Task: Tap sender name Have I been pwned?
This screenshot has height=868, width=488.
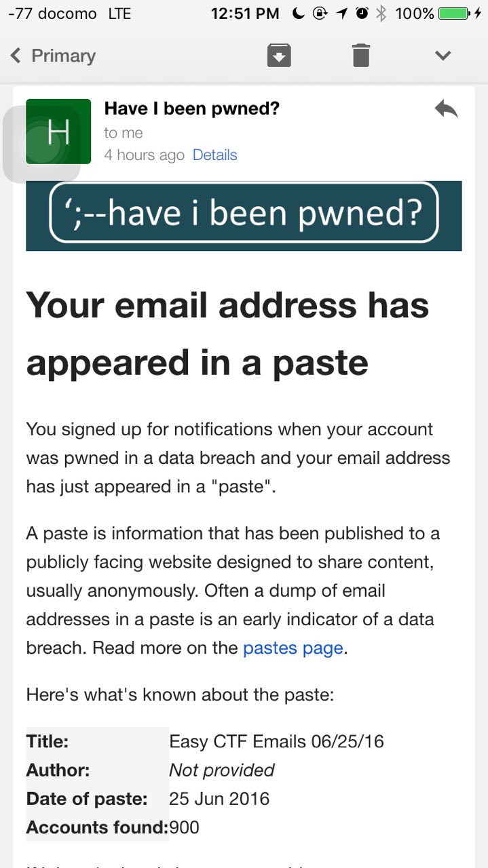Action: click(192, 108)
